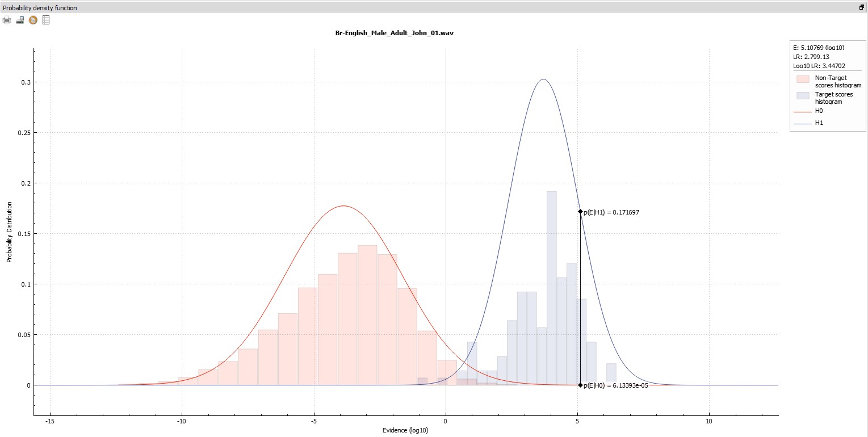Click the blue H1 legend line
868x437 pixels.
click(803, 123)
